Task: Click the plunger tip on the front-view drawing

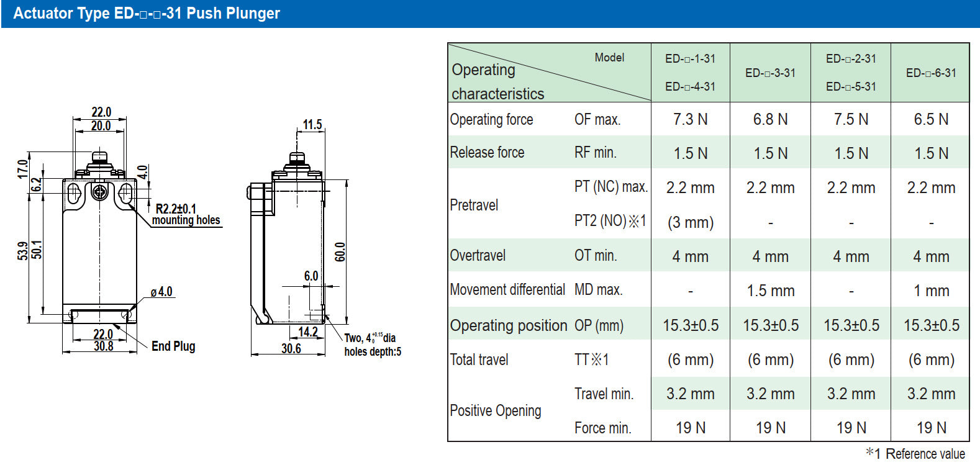Action: click(99, 155)
